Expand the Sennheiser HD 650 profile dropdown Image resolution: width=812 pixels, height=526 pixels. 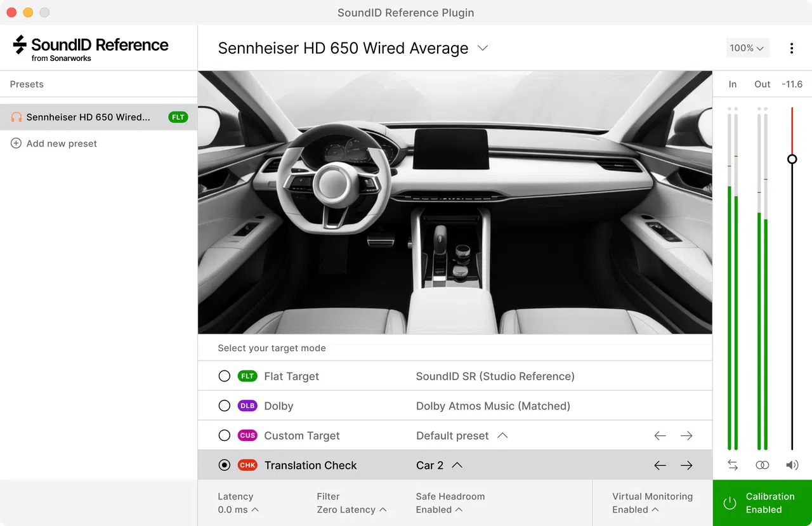[x=483, y=48]
